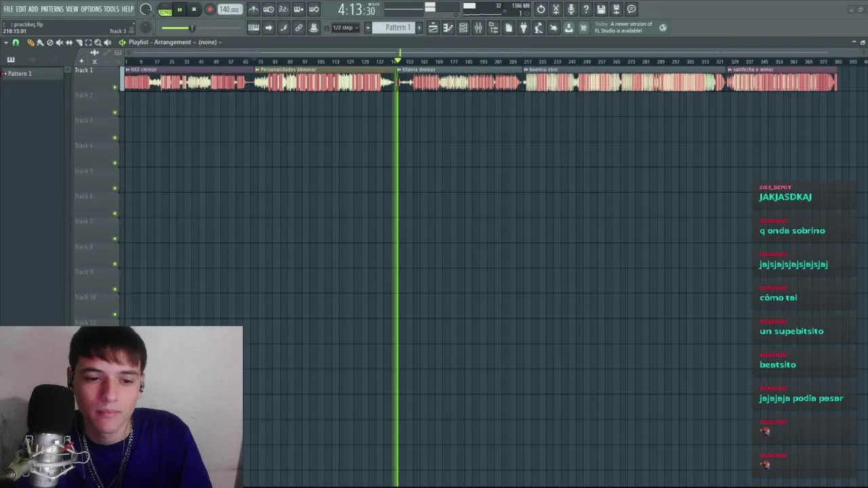Viewport: 868px width, 488px height.
Task: Select the Slip tool
Action: tap(69, 43)
